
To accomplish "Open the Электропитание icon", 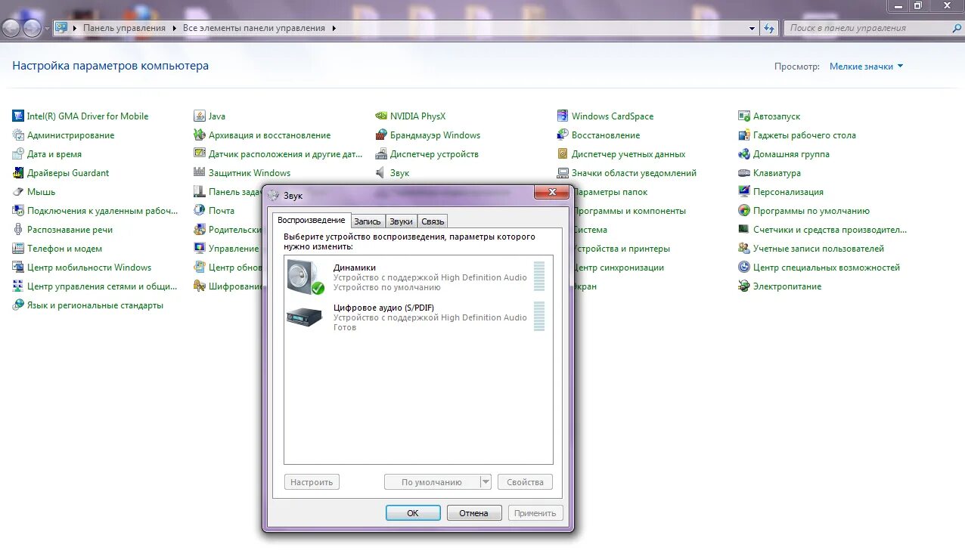I will [x=744, y=286].
